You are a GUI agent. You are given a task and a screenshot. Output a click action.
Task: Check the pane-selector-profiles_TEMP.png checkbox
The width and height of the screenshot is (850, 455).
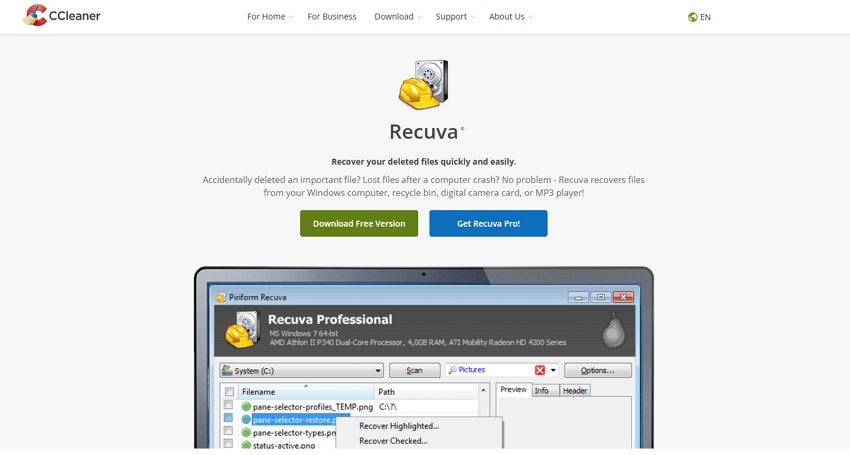228,405
